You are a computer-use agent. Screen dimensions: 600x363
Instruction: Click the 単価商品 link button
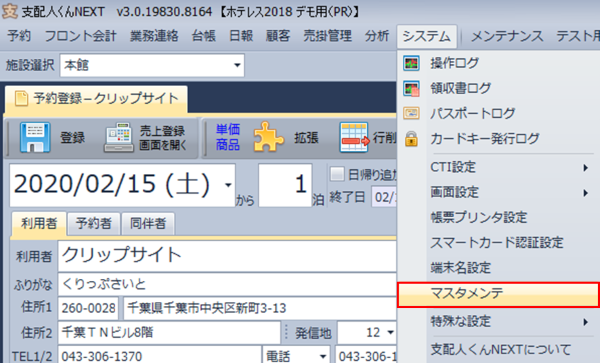pos(228,137)
